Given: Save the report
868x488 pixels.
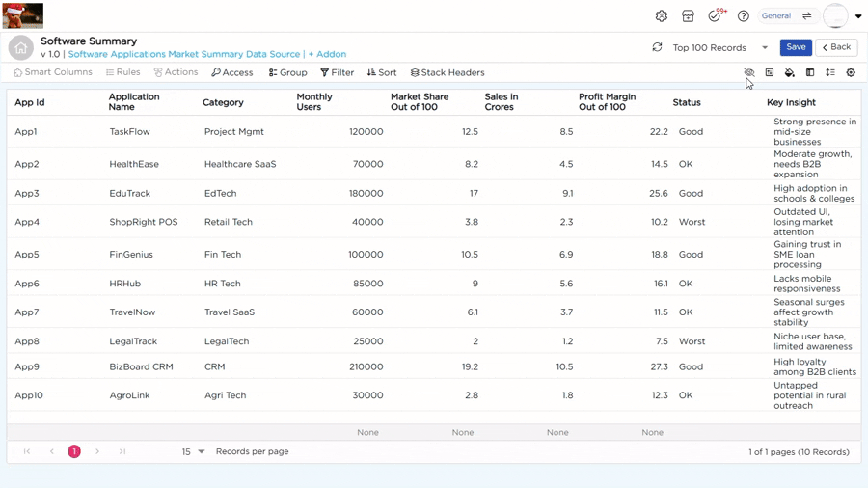Looking at the screenshot, I should coord(796,47).
